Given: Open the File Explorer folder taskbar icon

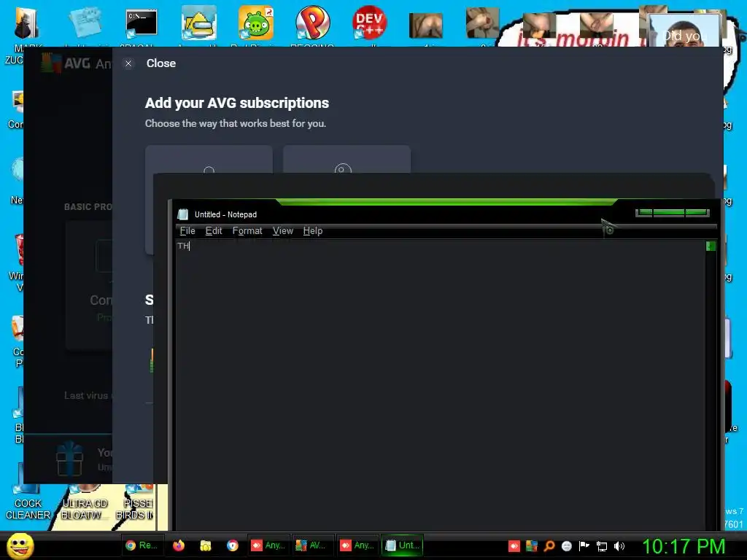Looking at the screenshot, I should (x=205, y=545).
